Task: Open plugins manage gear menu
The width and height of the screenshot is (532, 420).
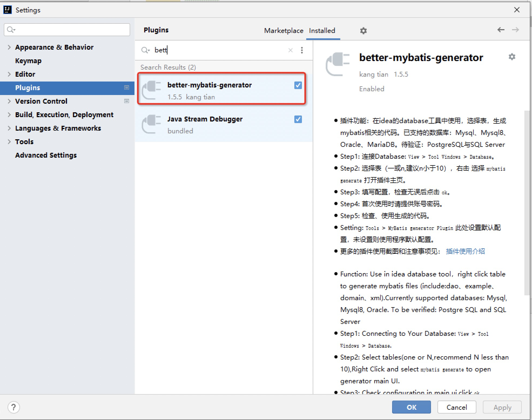Action: [x=363, y=31]
